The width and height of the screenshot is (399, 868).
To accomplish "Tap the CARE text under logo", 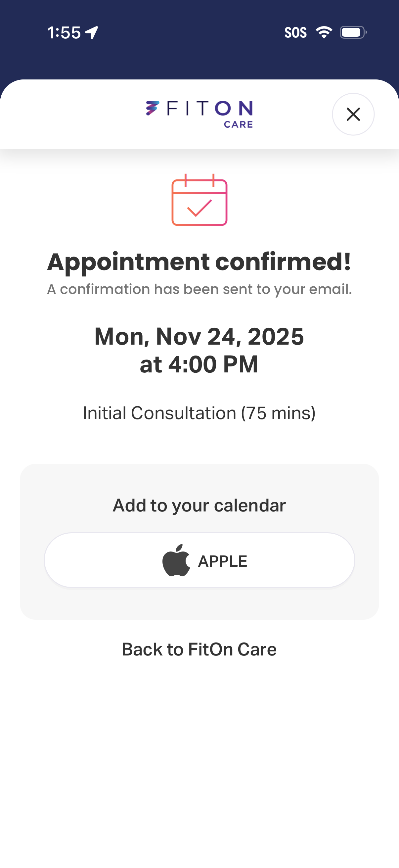I will click(x=238, y=124).
